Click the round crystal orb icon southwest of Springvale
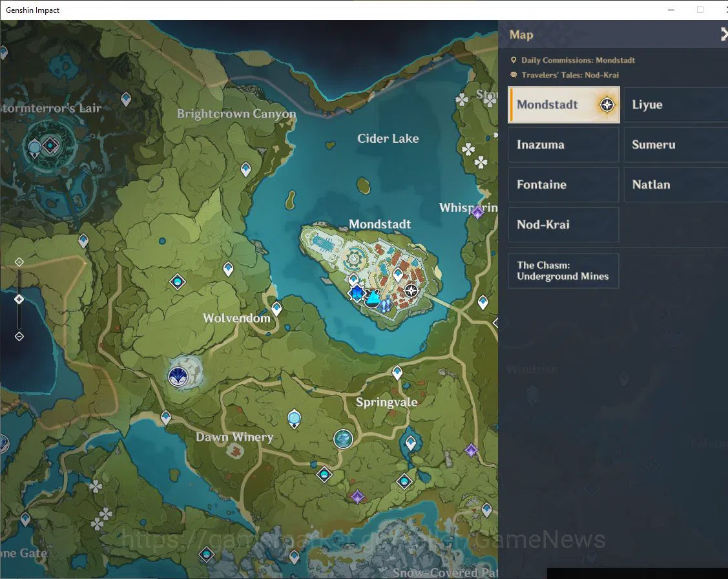Screen dimensions: 728x579 tap(343, 439)
